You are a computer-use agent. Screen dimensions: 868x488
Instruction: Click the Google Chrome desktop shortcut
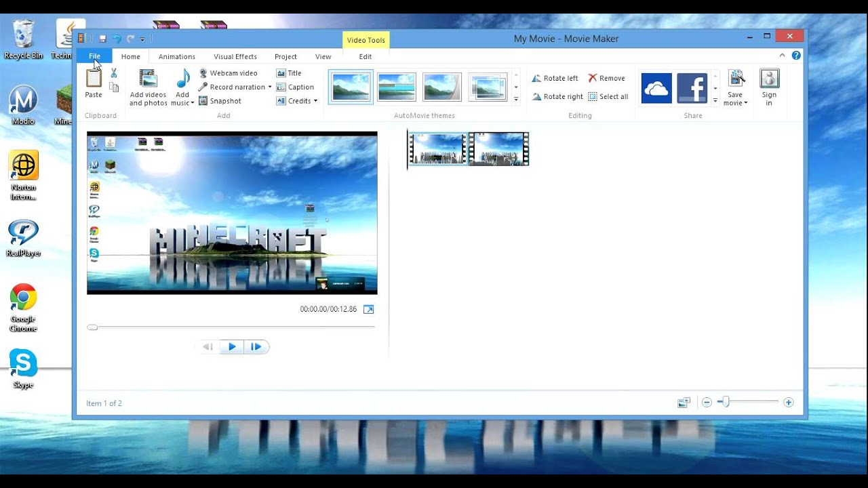(23, 308)
